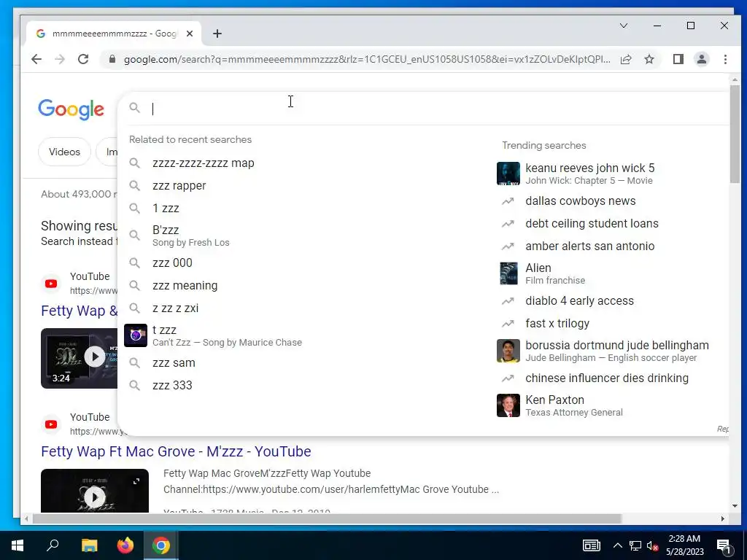
Task: Go back using Chrome's back arrow
Action: (36, 59)
